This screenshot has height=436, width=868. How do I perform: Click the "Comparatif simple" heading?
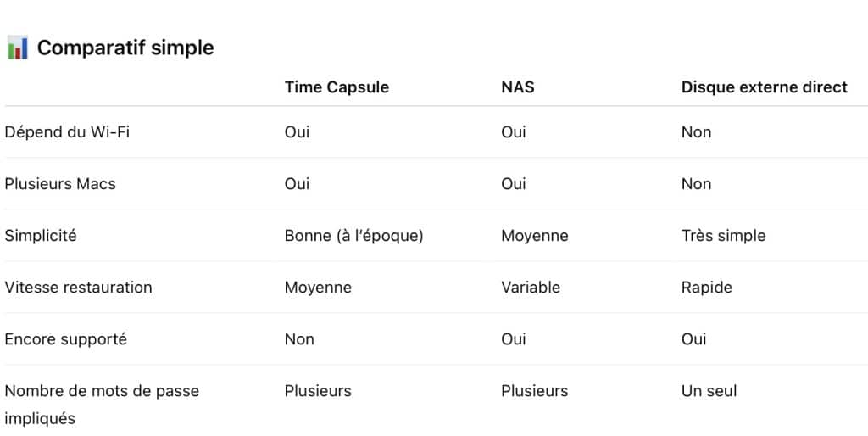pos(125,48)
